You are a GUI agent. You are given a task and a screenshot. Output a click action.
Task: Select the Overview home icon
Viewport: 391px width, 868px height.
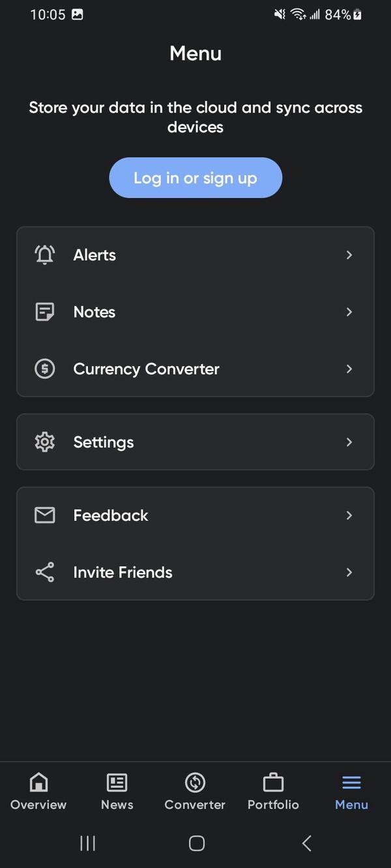point(38,782)
